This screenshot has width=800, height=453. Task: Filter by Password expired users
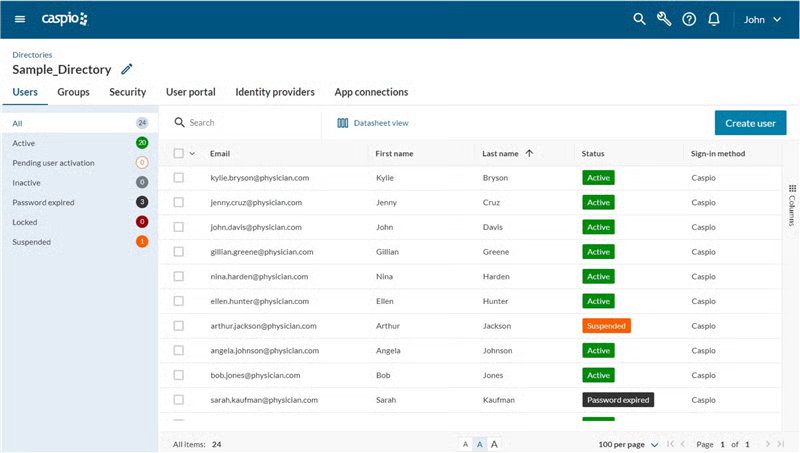(80, 202)
